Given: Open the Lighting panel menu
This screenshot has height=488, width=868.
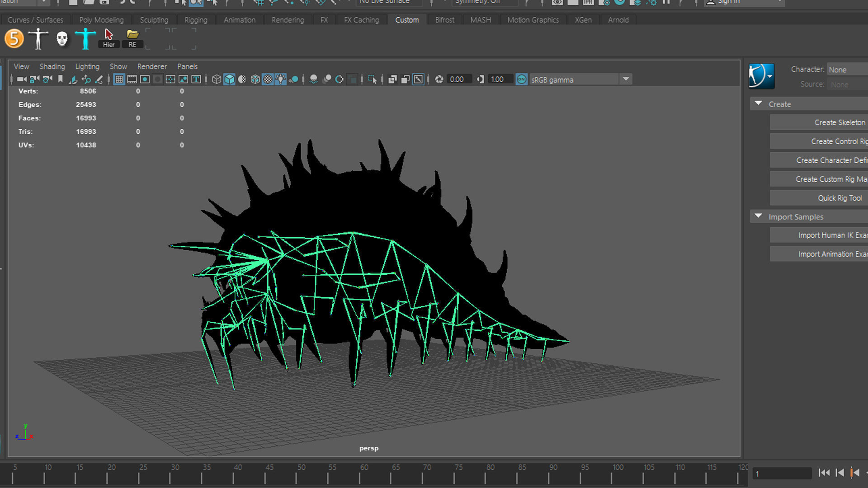Looking at the screenshot, I should pyautogui.click(x=87, y=66).
